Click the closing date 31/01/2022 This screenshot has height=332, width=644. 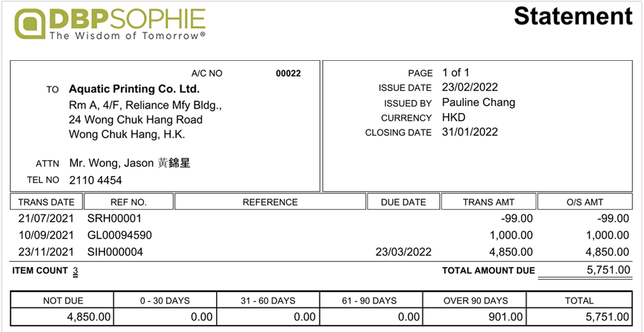tap(469, 132)
